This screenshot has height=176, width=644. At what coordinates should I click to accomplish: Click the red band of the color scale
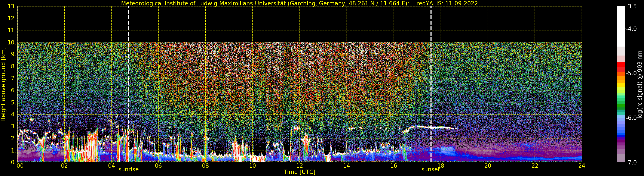621,67
